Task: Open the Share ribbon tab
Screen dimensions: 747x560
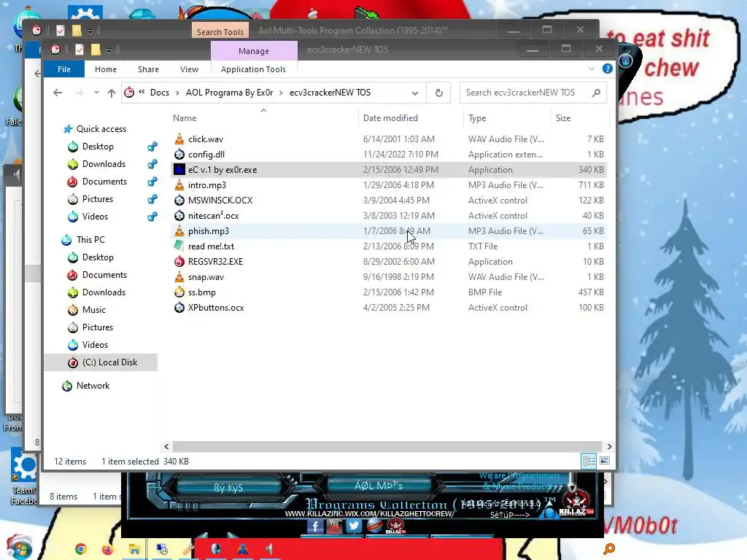Action: (x=148, y=69)
